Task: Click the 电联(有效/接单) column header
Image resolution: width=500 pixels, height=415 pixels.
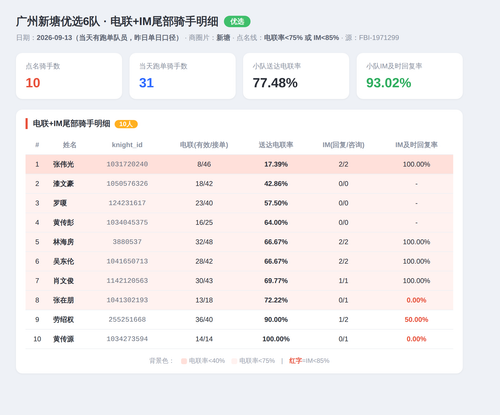Action: coord(204,145)
